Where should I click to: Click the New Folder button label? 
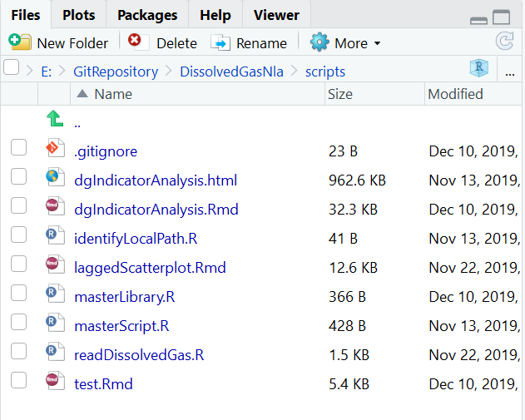[72, 43]
